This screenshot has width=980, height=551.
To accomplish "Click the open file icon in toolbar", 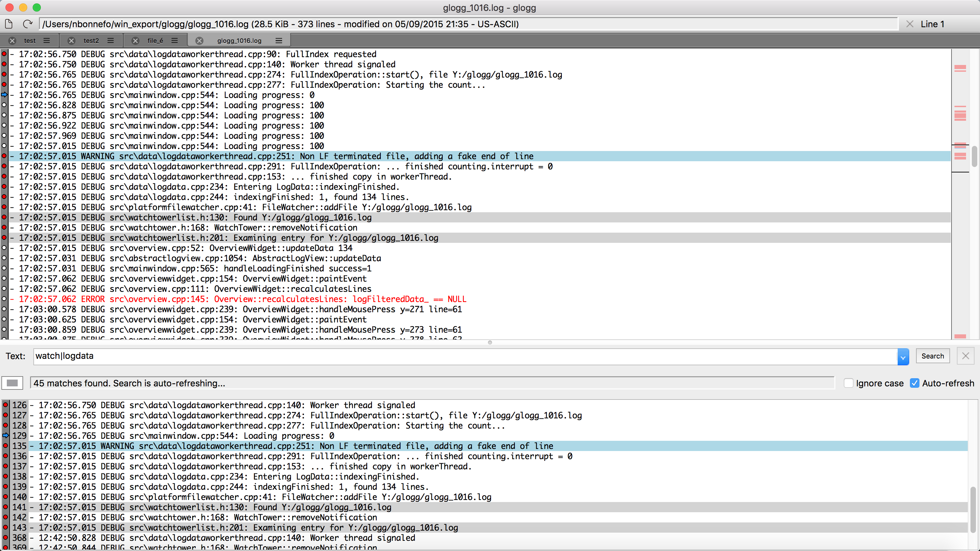I will point(9,24).
